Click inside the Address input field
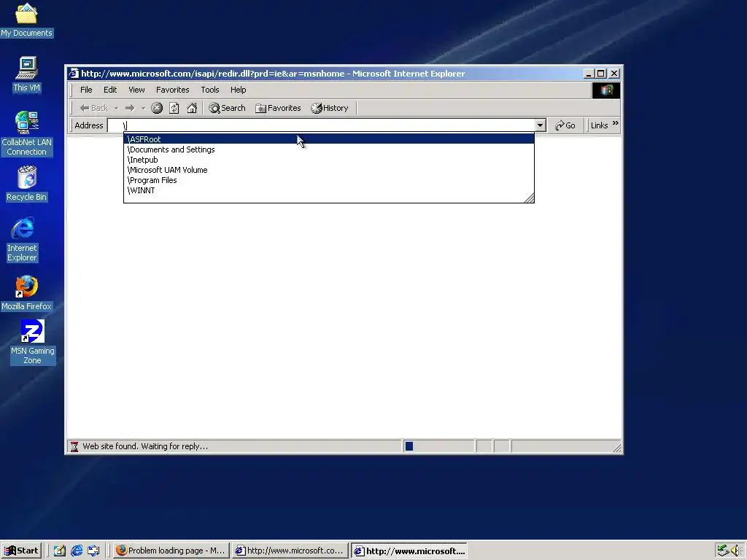This screenshot has width=747, height=560. pyautogui.click(x=322, y=125)
